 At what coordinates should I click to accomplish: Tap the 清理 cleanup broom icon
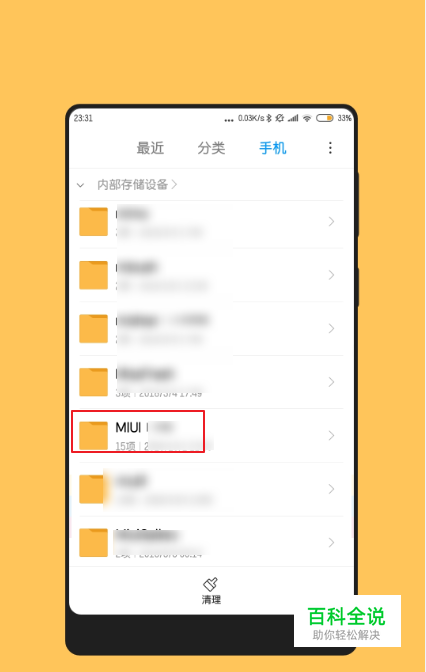pyautogui.click(x=210, y=584)
